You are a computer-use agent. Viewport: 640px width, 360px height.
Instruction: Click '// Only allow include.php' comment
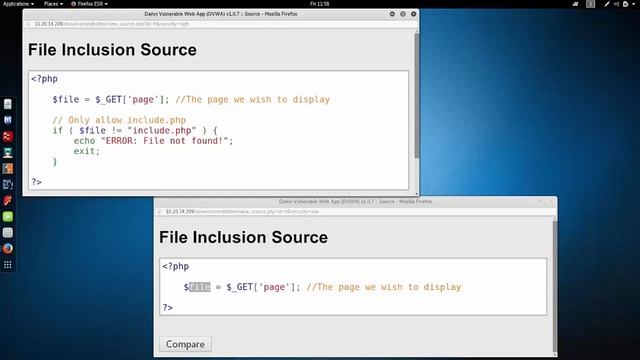[x=119, y=120]
